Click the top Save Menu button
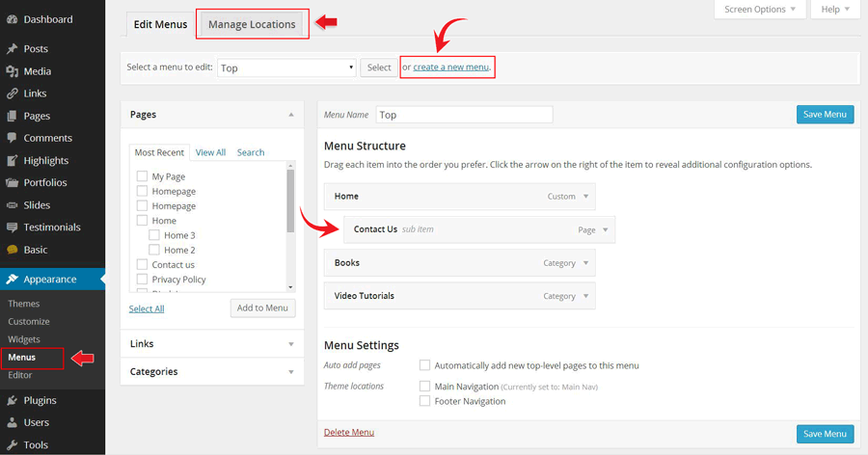This screenshot has height=455, width=868. [825, 115]
